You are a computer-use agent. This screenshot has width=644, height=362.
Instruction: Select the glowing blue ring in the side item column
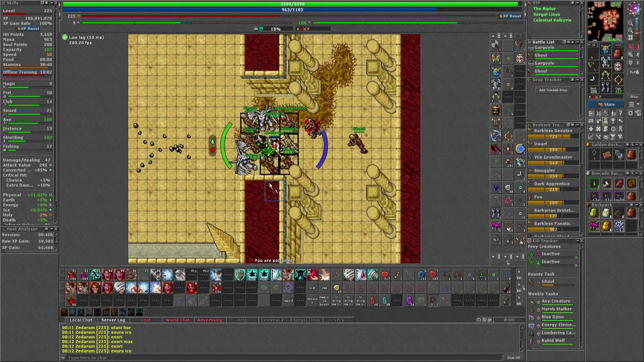click(520, 148)
